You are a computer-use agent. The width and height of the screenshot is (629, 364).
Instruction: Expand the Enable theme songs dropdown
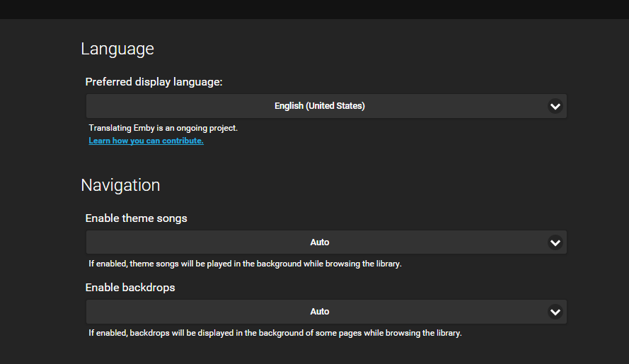point(326,242)
